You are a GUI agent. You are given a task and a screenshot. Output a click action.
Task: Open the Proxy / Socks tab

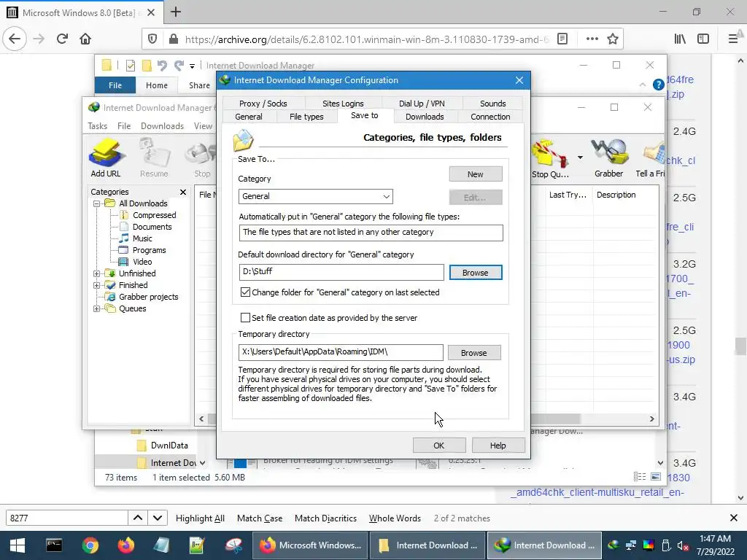(263, 104)
